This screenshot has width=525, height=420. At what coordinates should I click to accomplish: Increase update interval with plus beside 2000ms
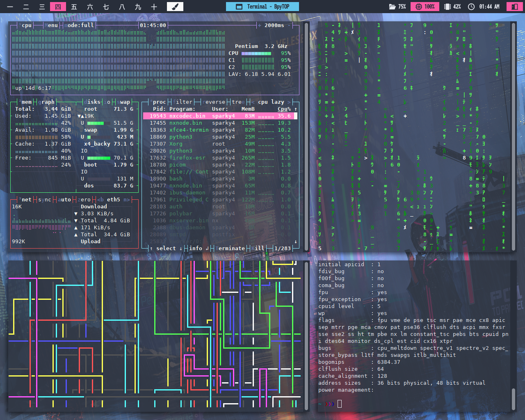click(259, 25)
